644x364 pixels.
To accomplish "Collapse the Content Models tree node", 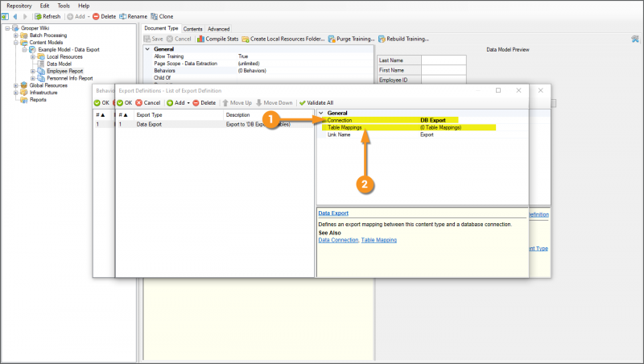I will click(15, 43).
